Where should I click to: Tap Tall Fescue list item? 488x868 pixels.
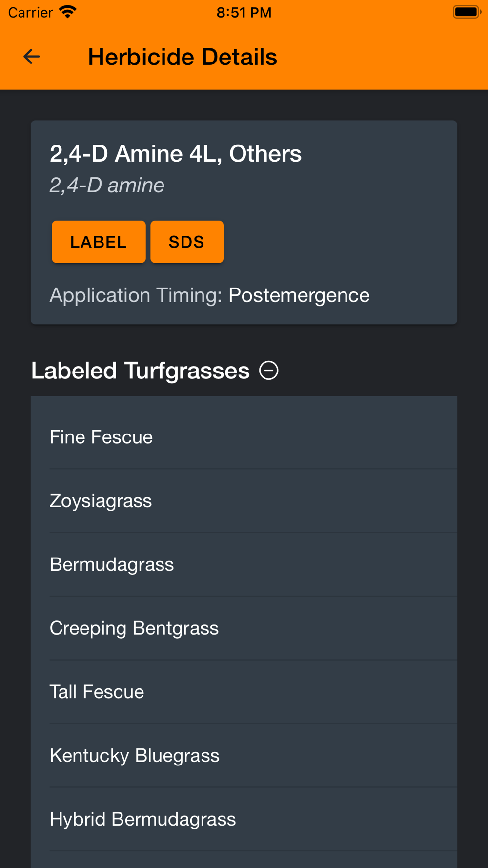[x=244, y=692]
